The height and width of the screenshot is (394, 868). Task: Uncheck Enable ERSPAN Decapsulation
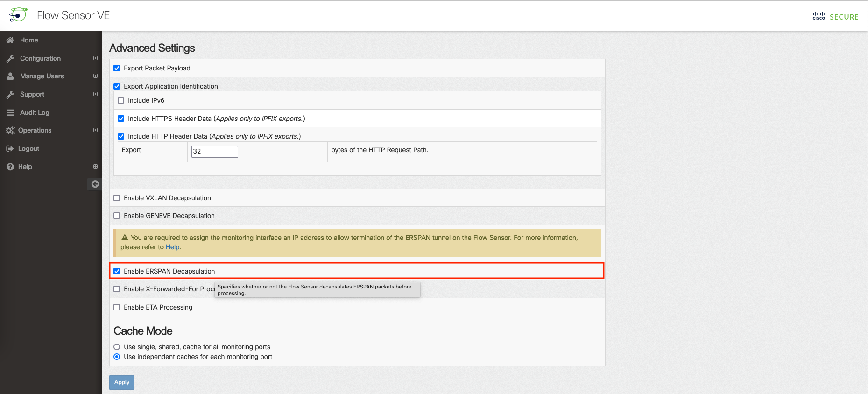117,271
